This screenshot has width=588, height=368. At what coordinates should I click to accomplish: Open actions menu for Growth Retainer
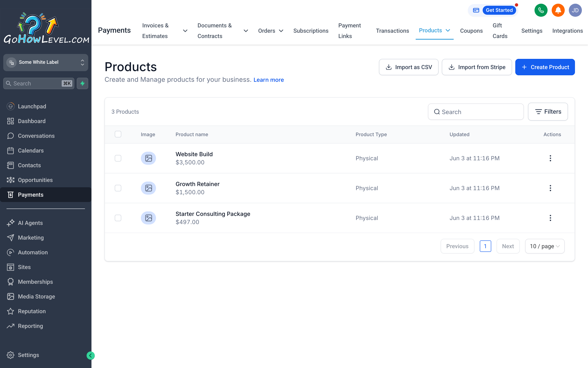pyautogui.click(x=550, y=188)
